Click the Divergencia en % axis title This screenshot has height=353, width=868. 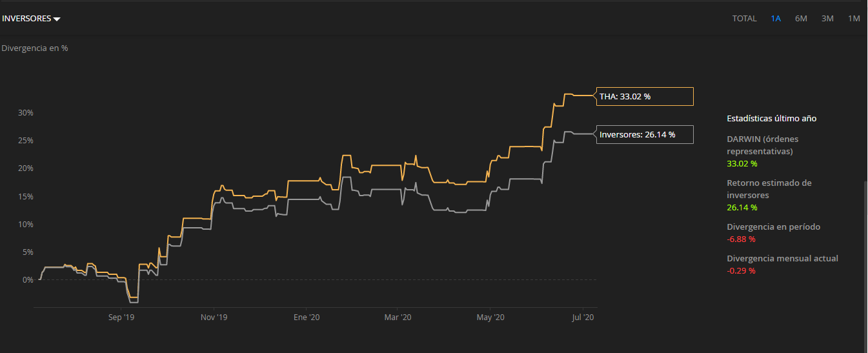(35, 48)
